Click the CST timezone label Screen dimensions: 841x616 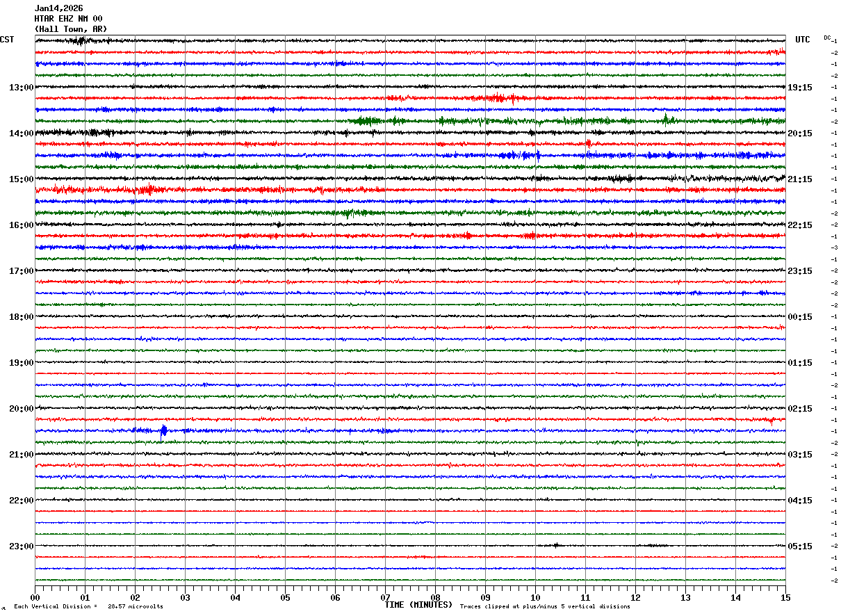point(7,40)
